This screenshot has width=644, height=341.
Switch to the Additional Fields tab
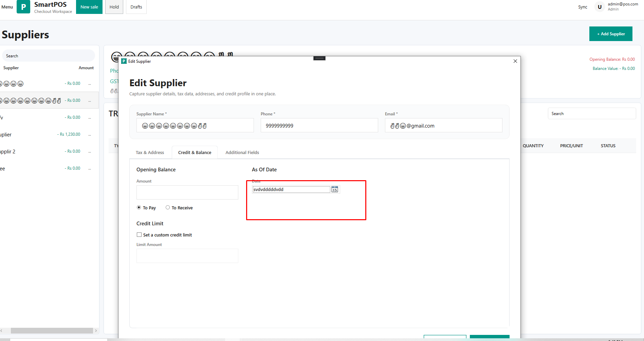[242, 153]
